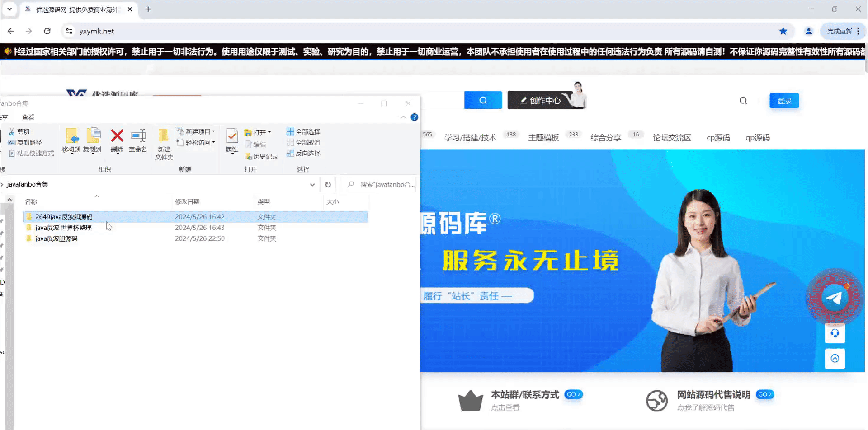
Task: Open the address bar history dropdown
Action: [312, 184]
